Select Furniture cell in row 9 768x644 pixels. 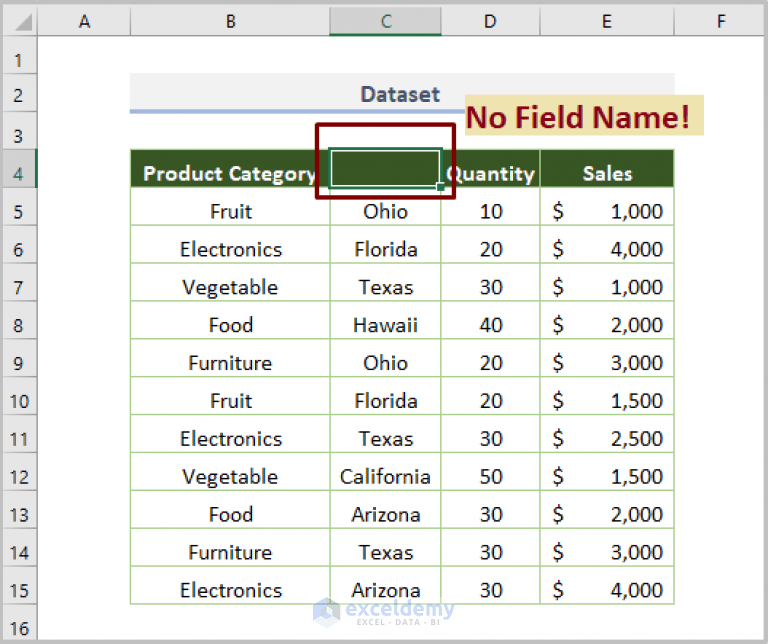click(x=230, y=358)
